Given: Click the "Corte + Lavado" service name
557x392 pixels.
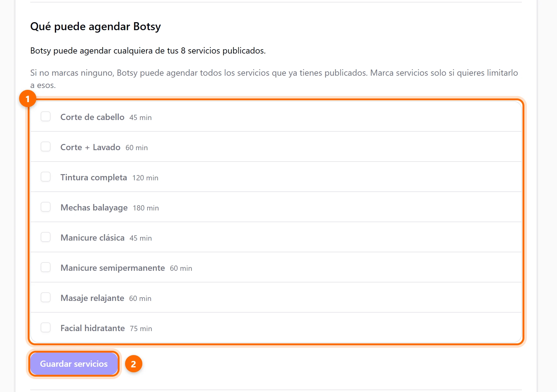Looking at the screenshot, I should (x=90, y=147).
